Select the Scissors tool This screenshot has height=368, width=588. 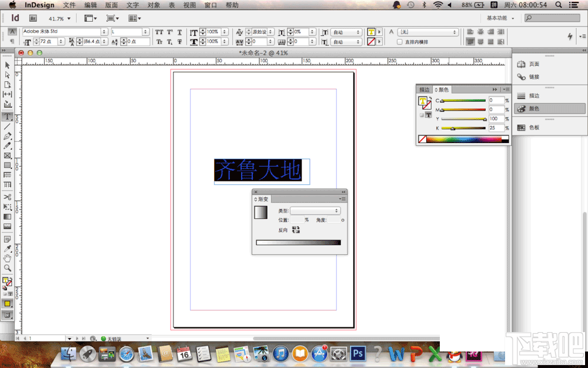point(7,197)
